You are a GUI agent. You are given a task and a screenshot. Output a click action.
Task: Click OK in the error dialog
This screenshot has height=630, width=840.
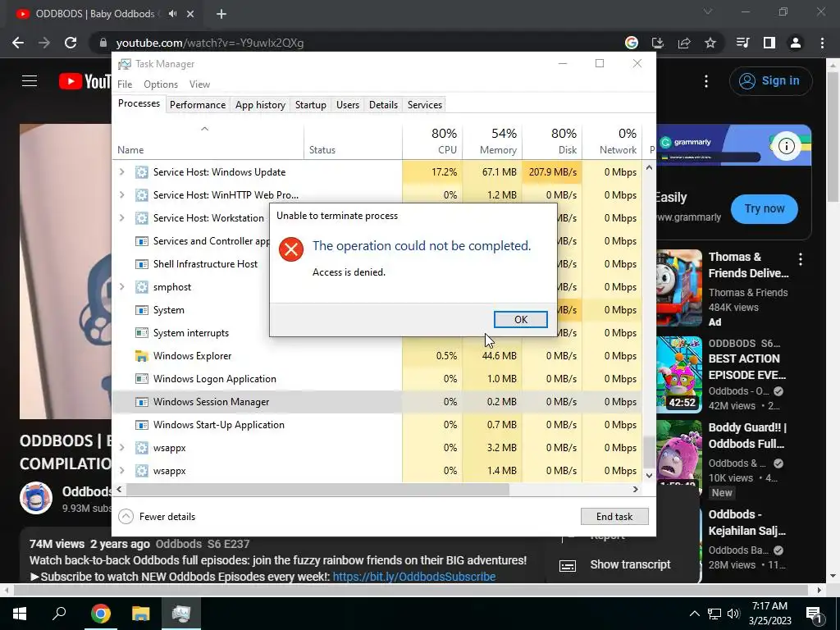tap(520, 319)
